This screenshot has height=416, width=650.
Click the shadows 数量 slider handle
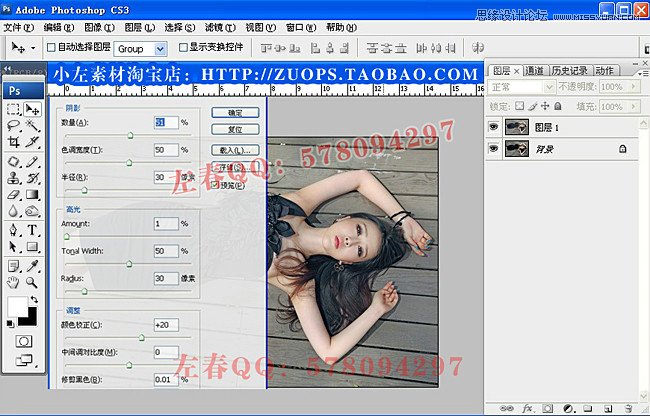[x=132, y=134]
